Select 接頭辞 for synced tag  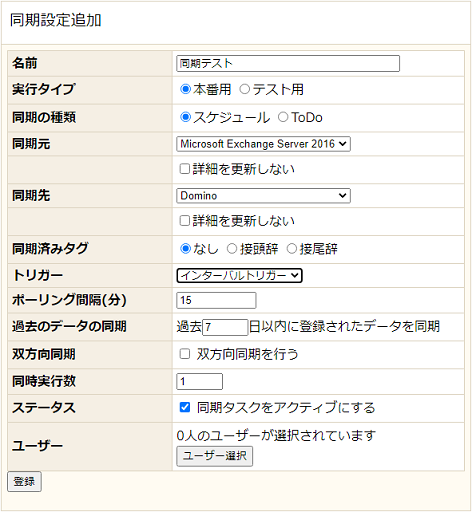pyautogui.click(x=232, y=249)
